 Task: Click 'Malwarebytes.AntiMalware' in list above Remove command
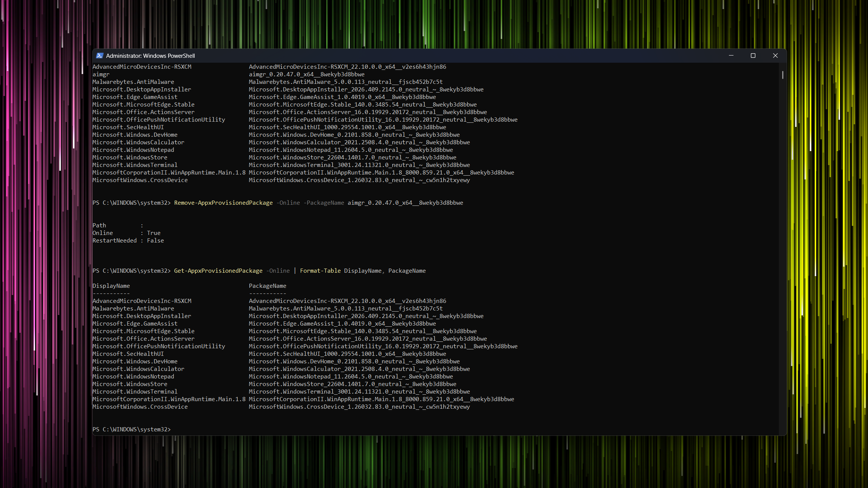133,82
